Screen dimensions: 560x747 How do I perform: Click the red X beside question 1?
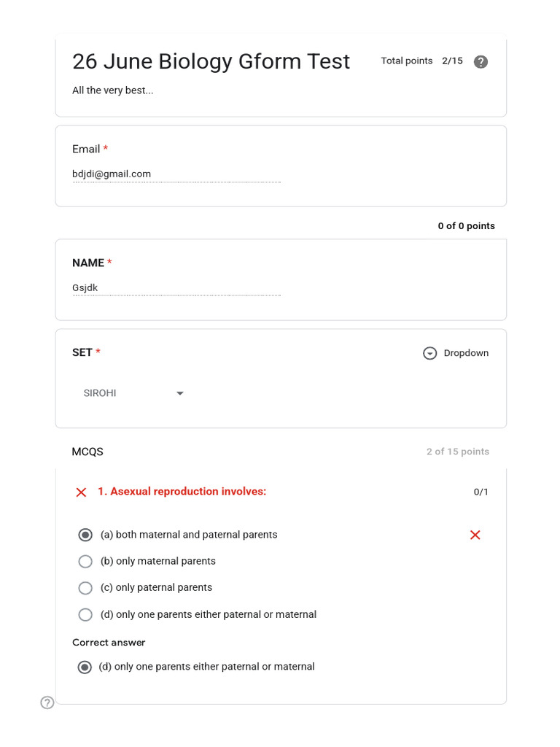pos(82,492)
